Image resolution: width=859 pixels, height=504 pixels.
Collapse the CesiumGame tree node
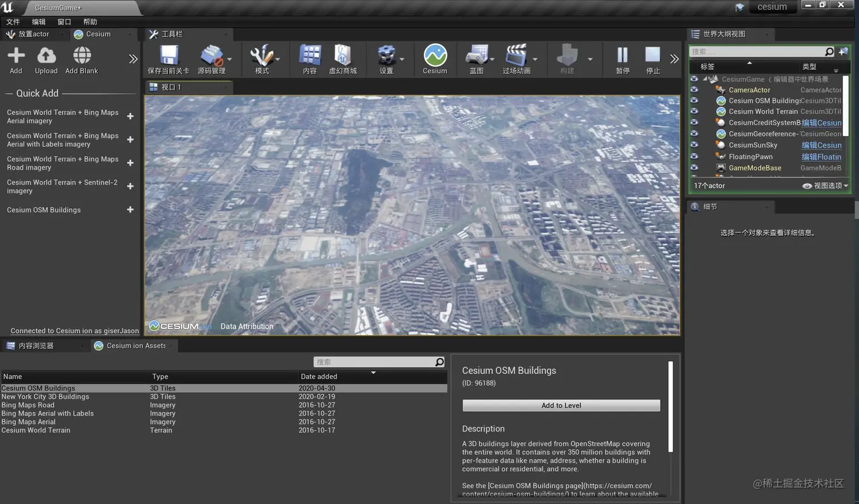point(704,79)
